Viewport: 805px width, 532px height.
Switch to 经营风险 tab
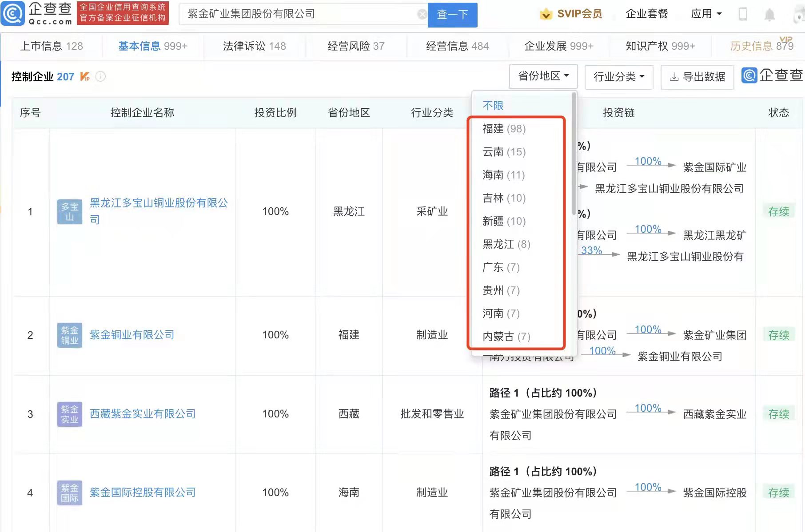[356, 46]
